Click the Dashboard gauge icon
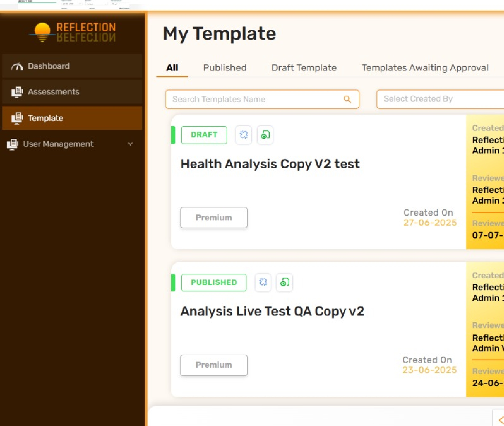Viewport: 504px width, 426px height. click(x=17, y=66)
